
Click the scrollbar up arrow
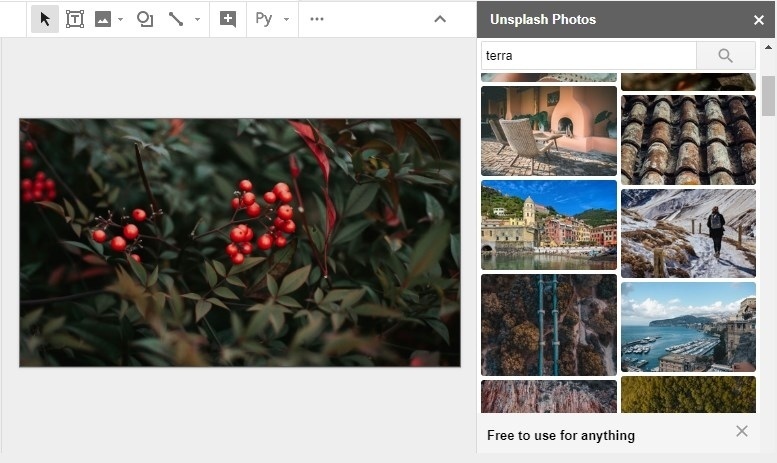(768, 48)
